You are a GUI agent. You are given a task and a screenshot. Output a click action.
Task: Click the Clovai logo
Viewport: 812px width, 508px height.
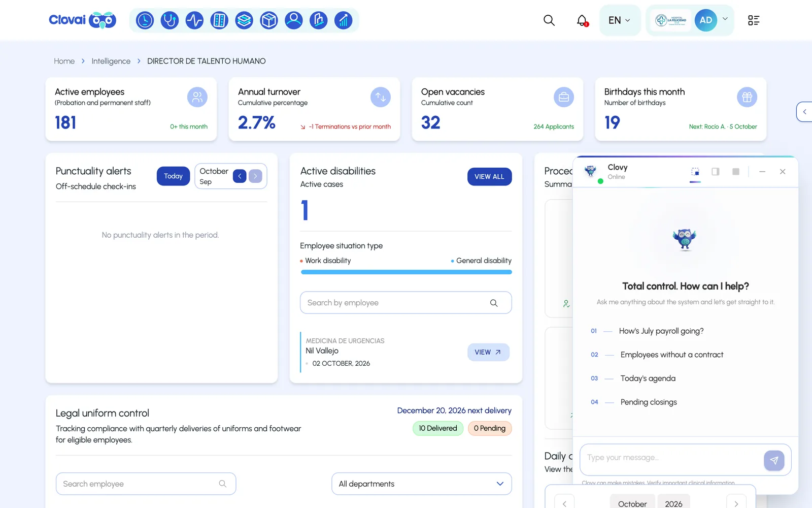(82, 20)
